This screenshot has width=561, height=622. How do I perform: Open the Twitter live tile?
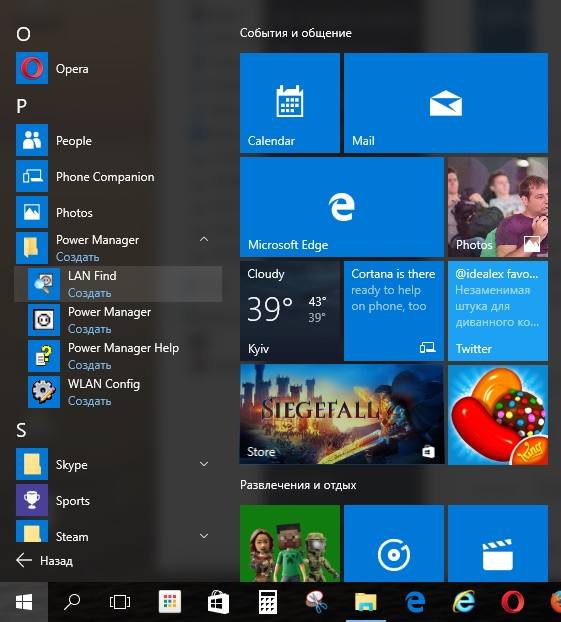[x=498, y=311]
